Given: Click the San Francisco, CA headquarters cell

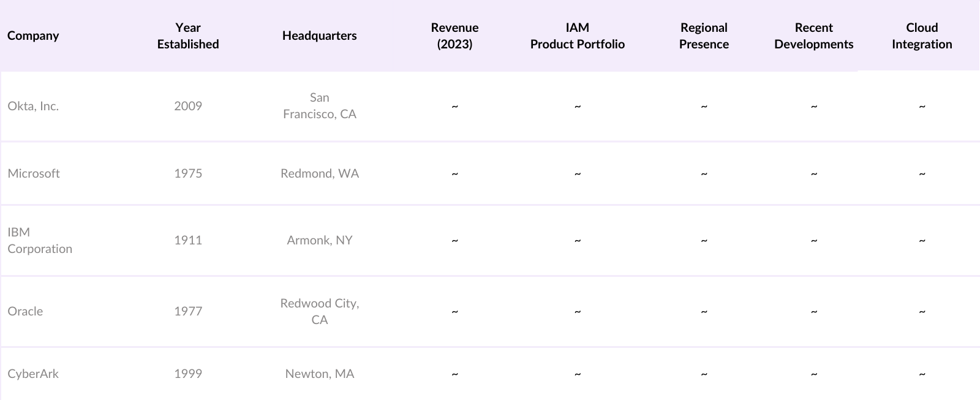Looking at the screenshot, I should click(x=319, y=106).
